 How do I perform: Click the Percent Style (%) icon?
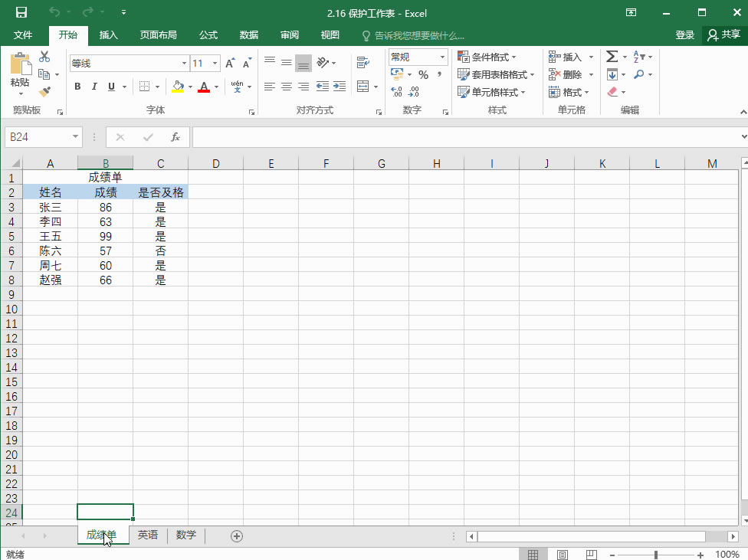pos(422,74)
